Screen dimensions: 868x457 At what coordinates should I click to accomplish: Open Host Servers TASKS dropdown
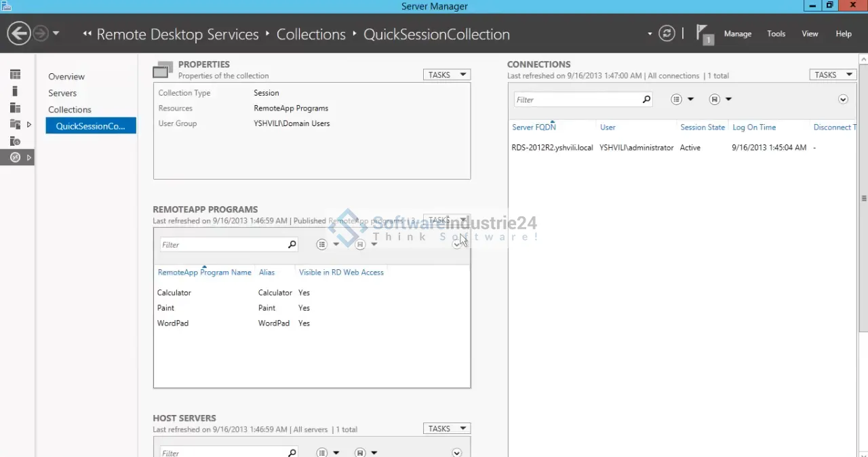[x=446, y=429]
